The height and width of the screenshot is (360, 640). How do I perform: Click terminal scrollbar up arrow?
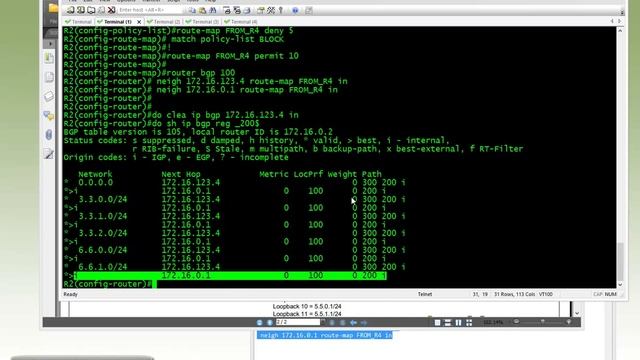620,30
